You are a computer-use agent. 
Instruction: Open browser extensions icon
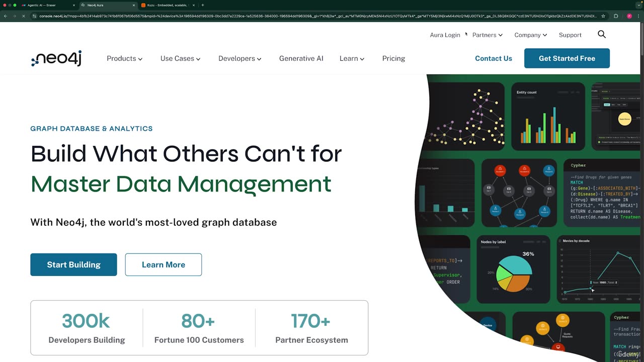(616, 16)
